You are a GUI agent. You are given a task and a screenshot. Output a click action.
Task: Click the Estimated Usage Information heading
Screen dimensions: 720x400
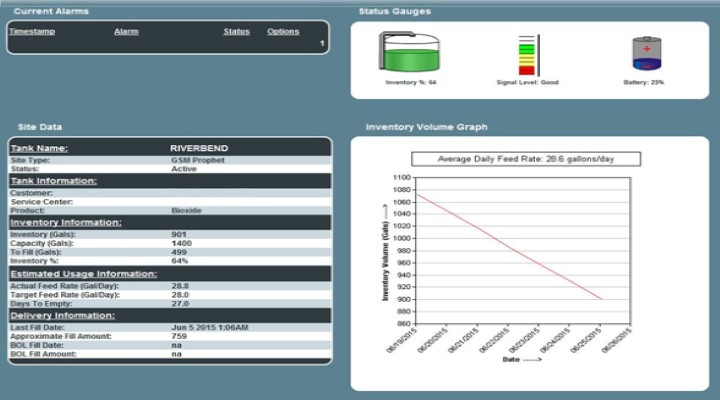click(x=84, y=274)
